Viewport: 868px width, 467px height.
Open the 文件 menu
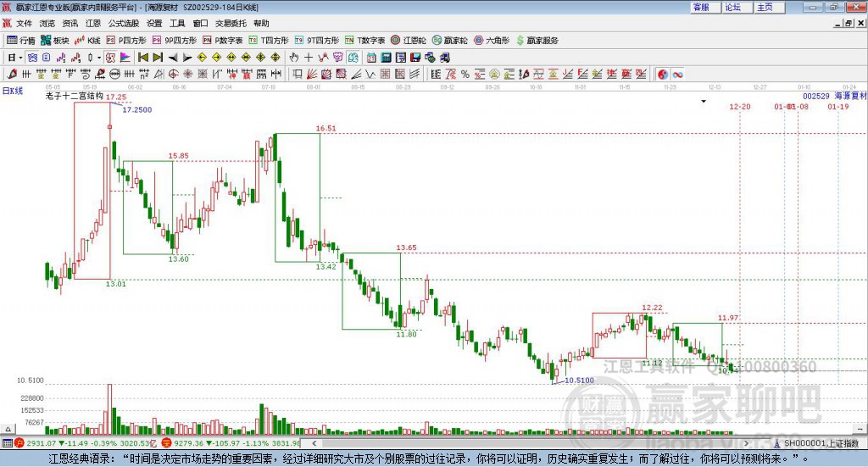point(24,23)
